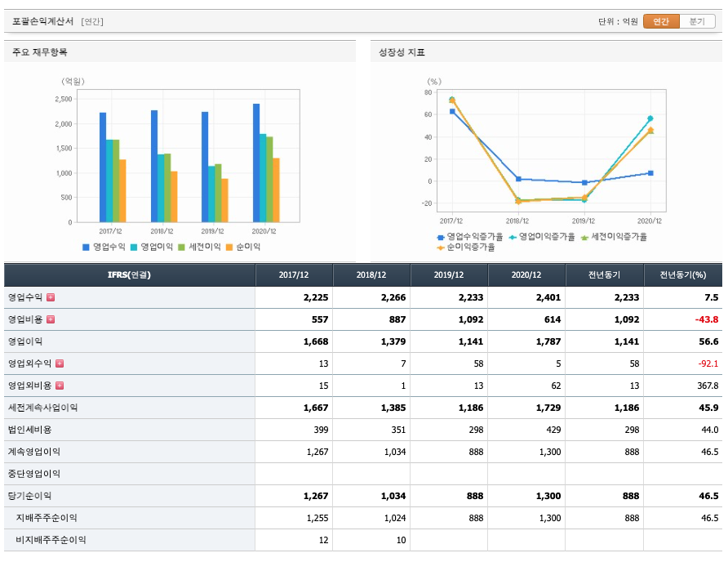
Task: Select the 영업이익 row label
Action: pos(25,341)
